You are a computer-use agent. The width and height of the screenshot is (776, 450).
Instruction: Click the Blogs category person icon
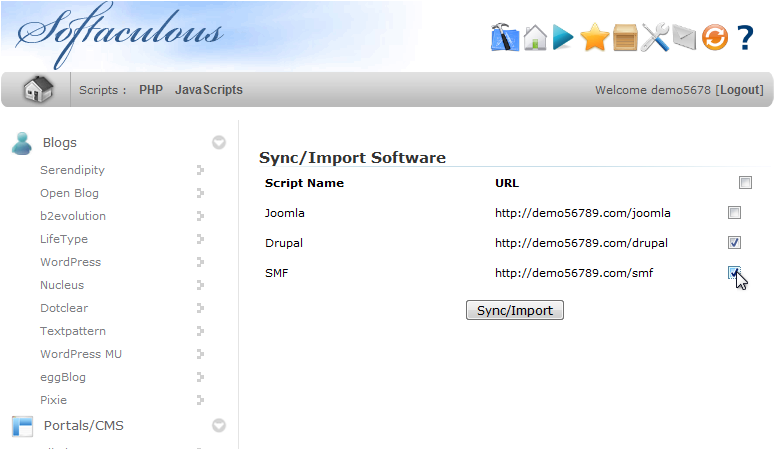click(22, 143)
